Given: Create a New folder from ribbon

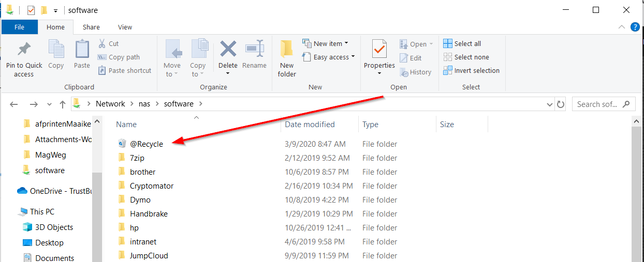Looking at the screenshot, I should pyautogui.click(x=287, y=58).
